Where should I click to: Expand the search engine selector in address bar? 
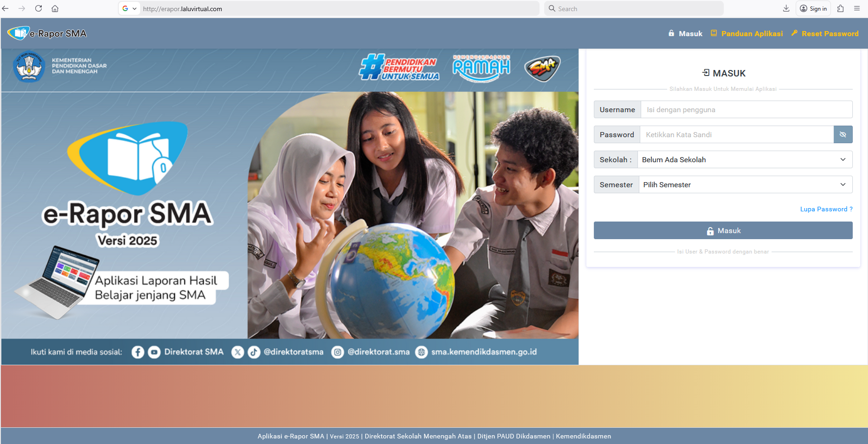129,8
